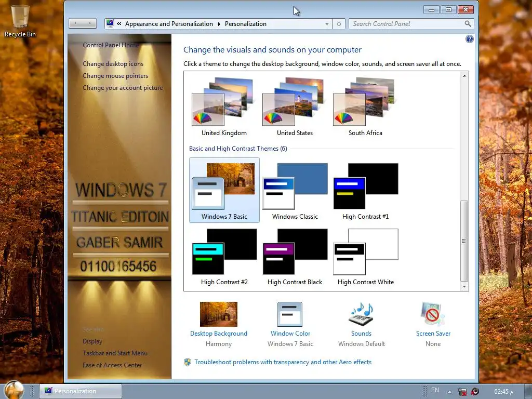Image resolution: width=532 pixels, height=399 pixels.
Task: Click the Control Panel icon in address bar
Action: (x=110, y=23)
